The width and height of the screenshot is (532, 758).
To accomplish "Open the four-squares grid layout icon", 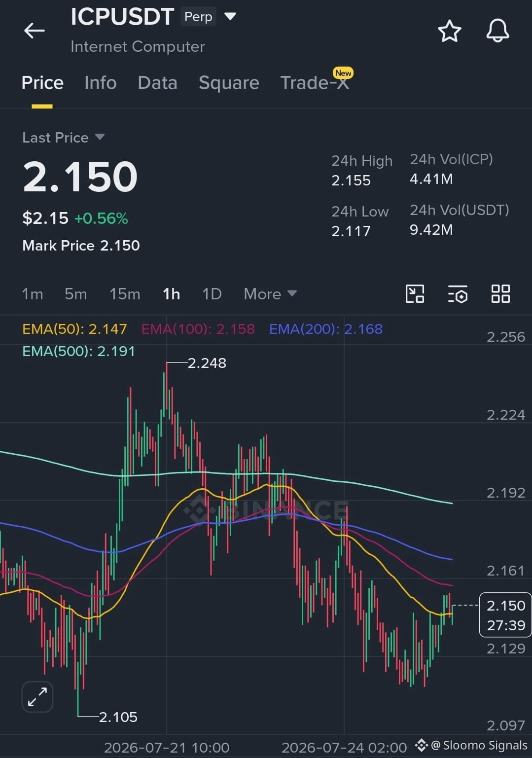I will 500,294.
